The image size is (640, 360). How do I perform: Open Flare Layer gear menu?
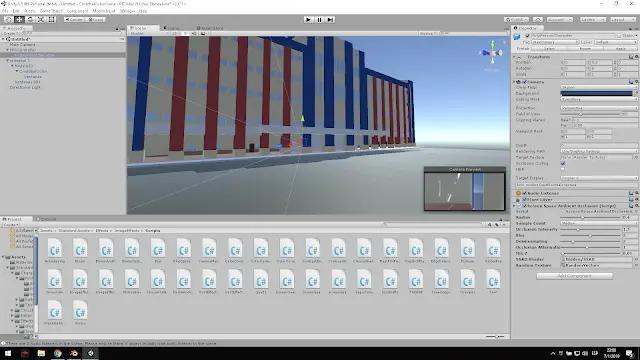coord(636,200)
